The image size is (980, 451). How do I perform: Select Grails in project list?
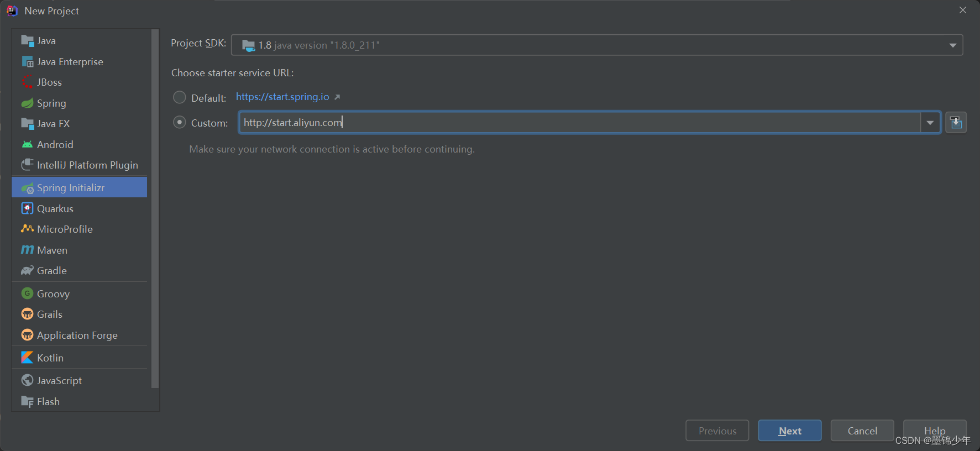79,314
